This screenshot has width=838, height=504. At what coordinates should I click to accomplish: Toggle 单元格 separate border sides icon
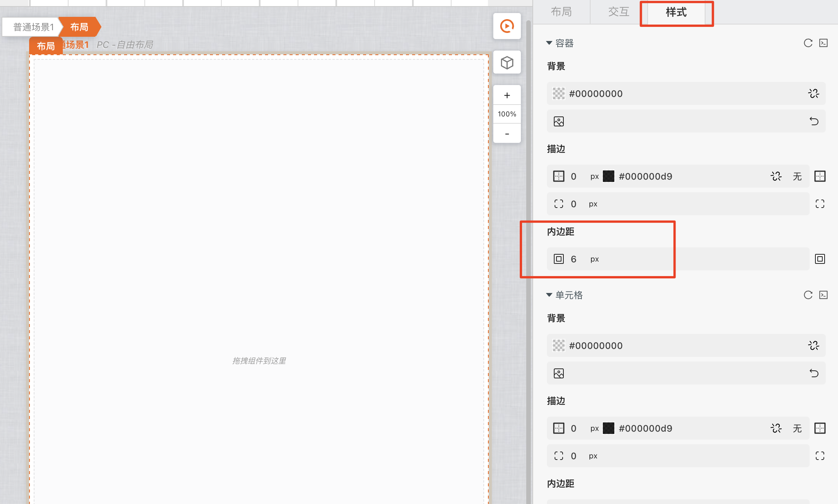tap(820, 428)
